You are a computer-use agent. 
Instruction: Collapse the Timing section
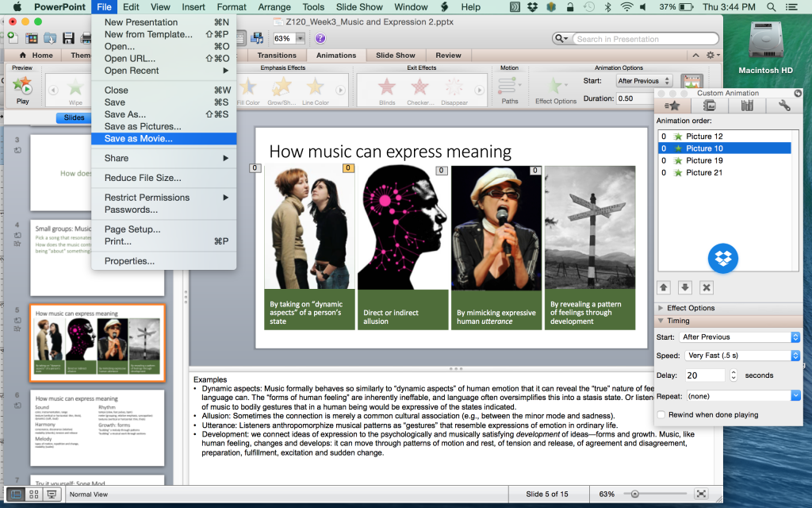661,321
